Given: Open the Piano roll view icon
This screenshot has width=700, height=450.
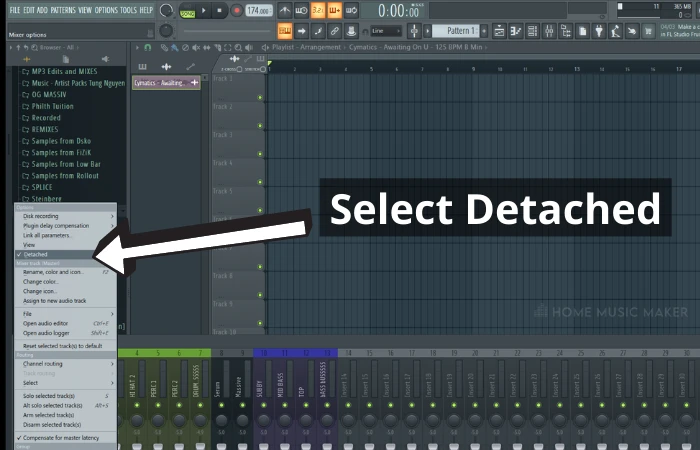Looking at the screenshot, I should click(516, 31).
